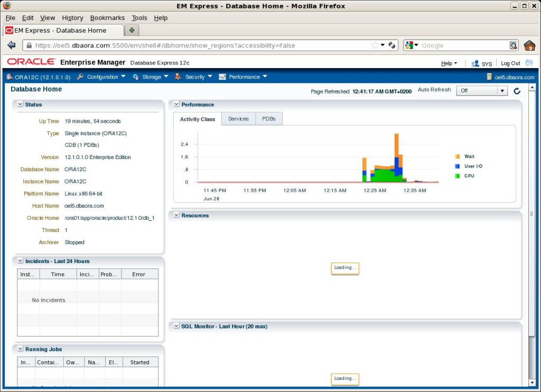Image resolution: width=541 pixels, height=392 pixels.
Task: Collapse the Resources section
Action: pyautogui.click(x=176, y=215)
